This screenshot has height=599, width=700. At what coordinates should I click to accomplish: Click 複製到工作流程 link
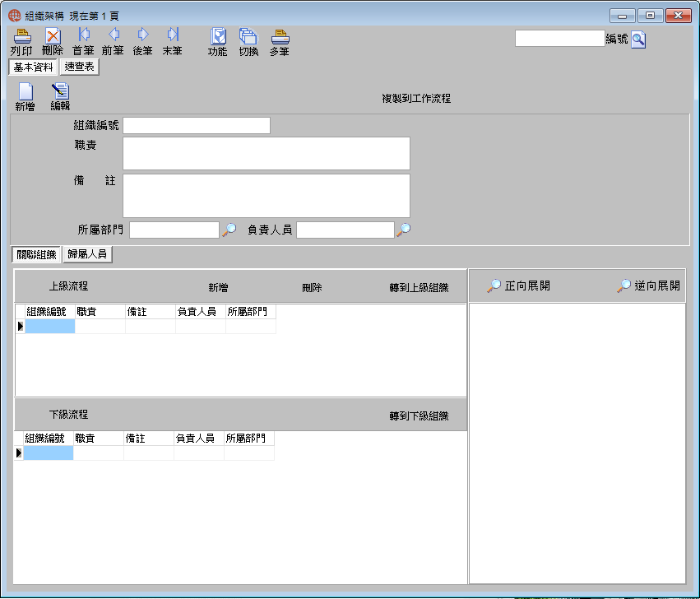point(416,98)
